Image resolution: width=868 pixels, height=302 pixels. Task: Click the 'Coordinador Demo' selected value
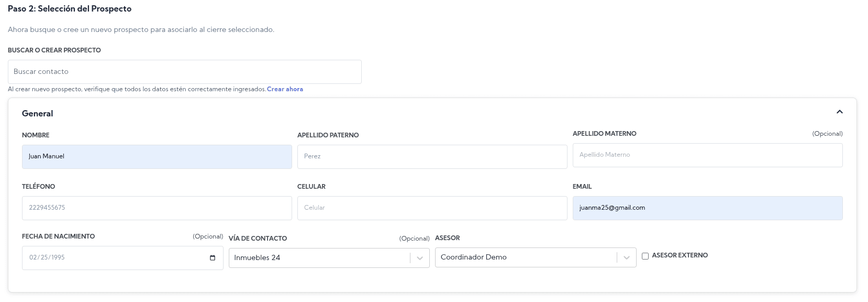[x=473, y=257]
